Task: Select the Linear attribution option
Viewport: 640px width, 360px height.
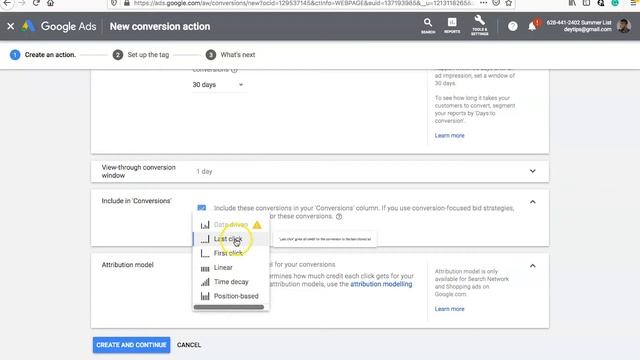Action: click(x=231, y=267)
